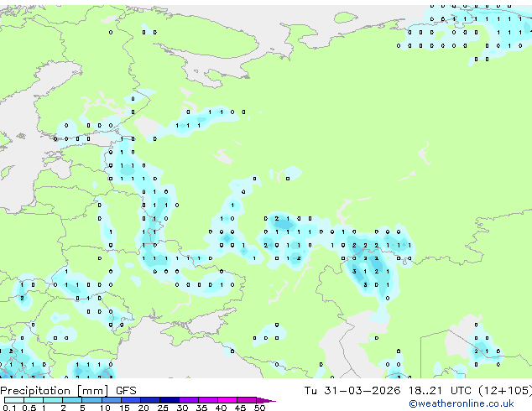Screen dimensions: 532x411
Task: Pick the 0.1–0.5 mm legend color swatch
Action: point(14,400)
